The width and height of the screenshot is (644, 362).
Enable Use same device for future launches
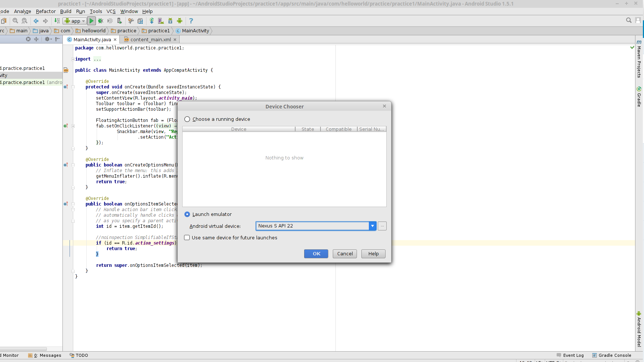point(187,238)
